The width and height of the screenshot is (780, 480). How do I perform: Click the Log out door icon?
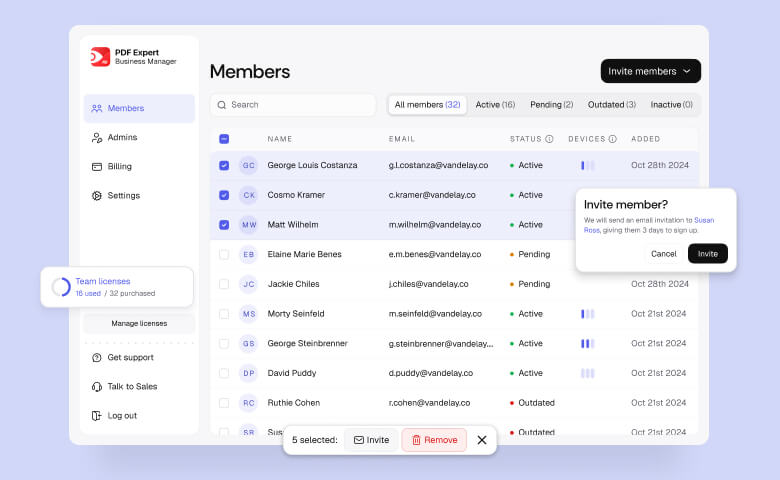tap(97, 416)
